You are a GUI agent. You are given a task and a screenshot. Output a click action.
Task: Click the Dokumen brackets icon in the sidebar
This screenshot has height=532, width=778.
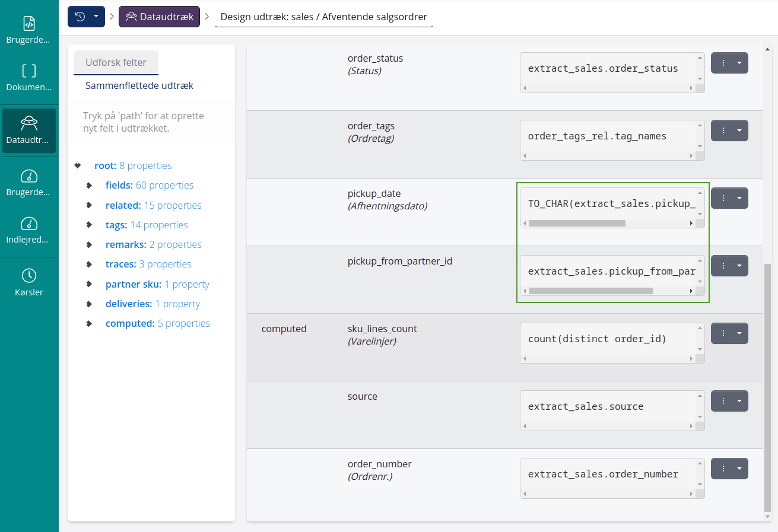pyautogui.click(x=28, y=71)
